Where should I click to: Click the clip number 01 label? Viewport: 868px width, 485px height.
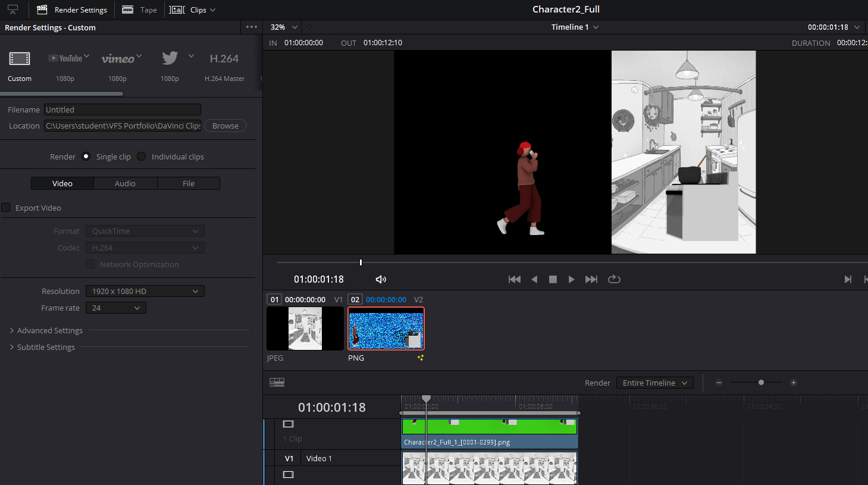click(x=274, y=299)
